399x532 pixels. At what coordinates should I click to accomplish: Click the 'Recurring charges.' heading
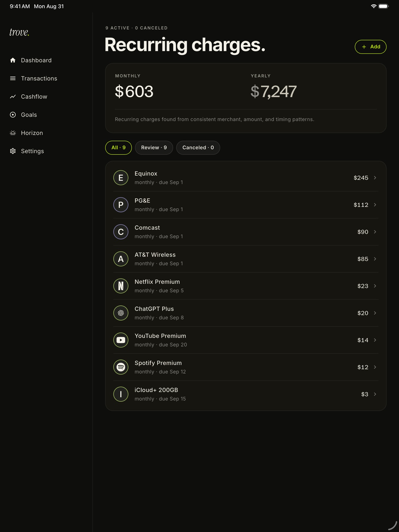[x=185, y=45]
